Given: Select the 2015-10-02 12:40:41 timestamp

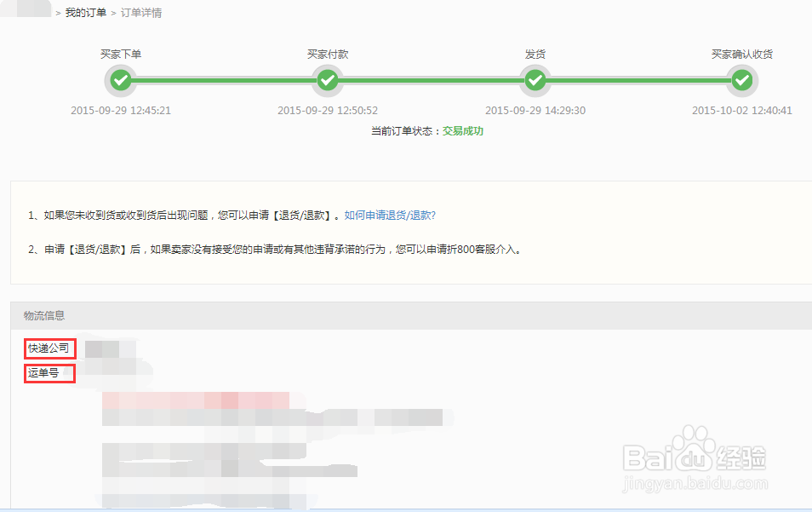Looking at the screenshot, I should pos(741,109).
